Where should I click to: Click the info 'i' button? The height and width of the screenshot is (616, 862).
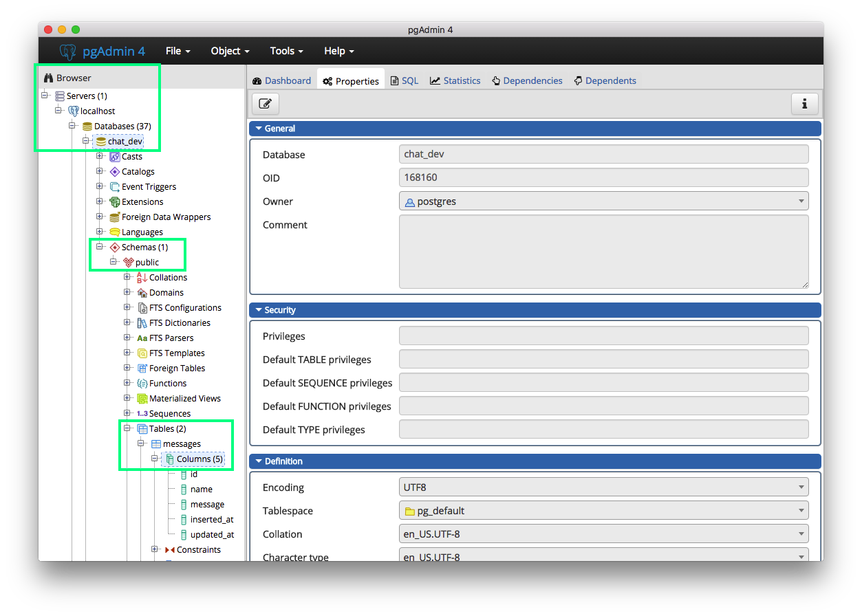point(804,104)
